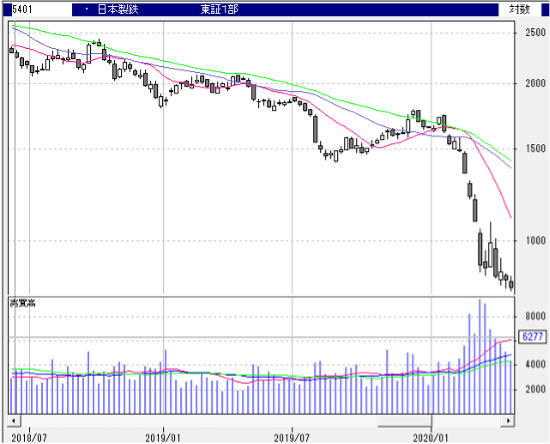Click the tallest volume bar in 2020
The width and height of the screenshot is (550, 444).
coord(480,356)
